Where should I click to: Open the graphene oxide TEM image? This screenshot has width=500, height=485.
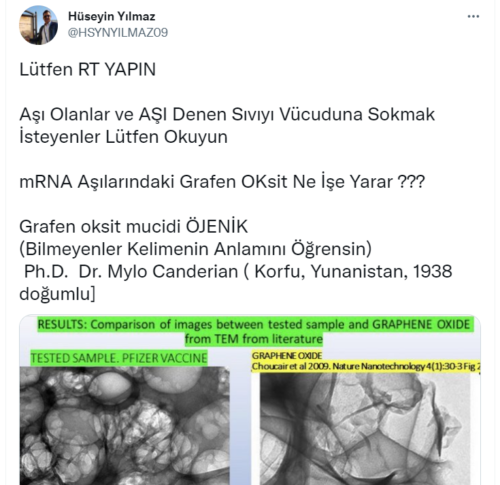coord(365,429)
